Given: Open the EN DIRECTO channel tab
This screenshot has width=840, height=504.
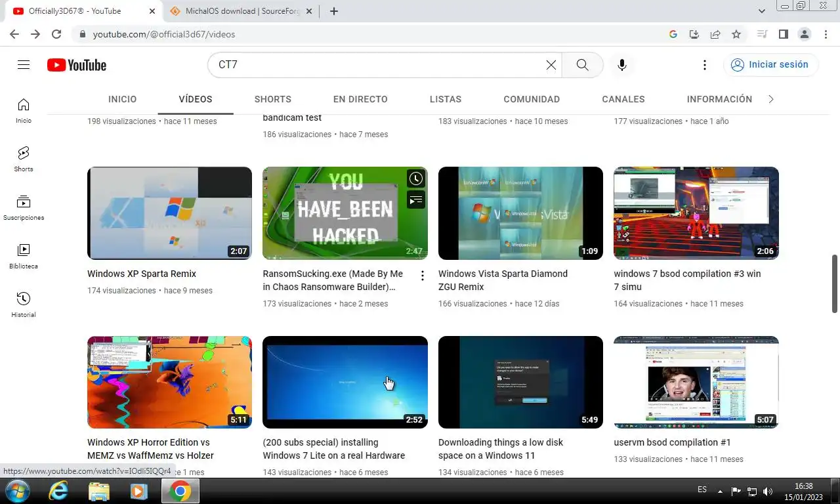Looking at the screenshot, I should tap(360, 99).
